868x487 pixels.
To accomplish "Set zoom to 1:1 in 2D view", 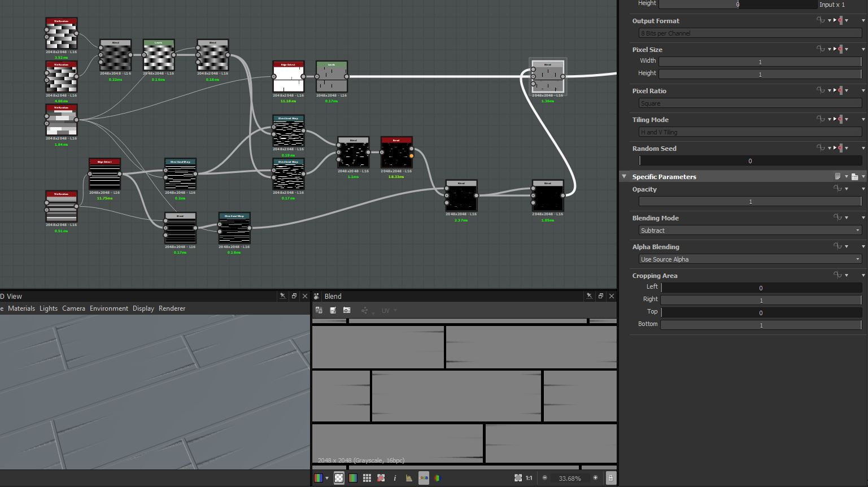I will pos(529,478).
